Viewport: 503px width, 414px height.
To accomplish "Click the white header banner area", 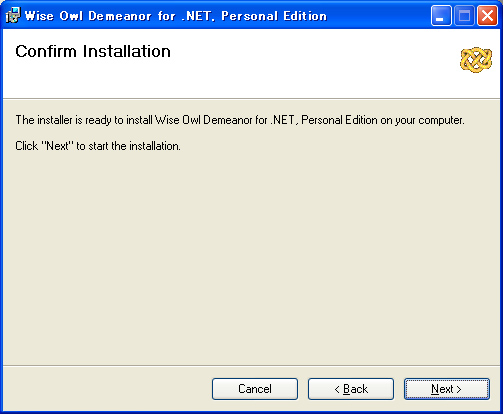I will point(251,63).
